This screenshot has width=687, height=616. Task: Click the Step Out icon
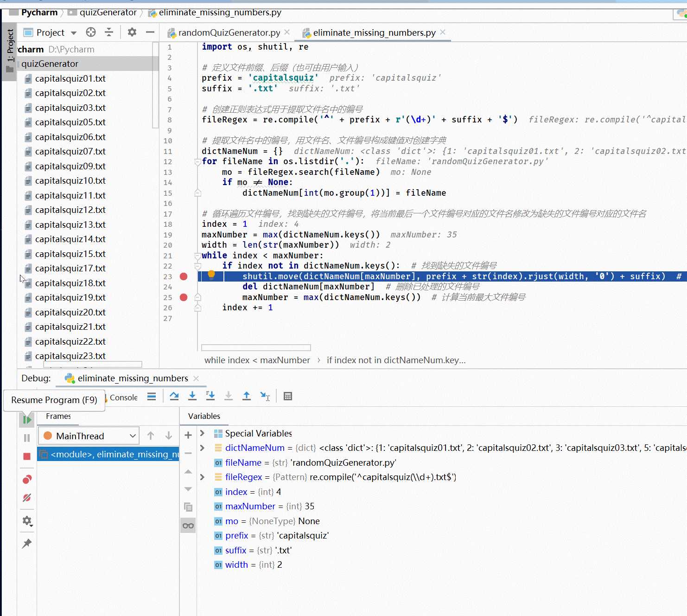[x=247, y=396]
